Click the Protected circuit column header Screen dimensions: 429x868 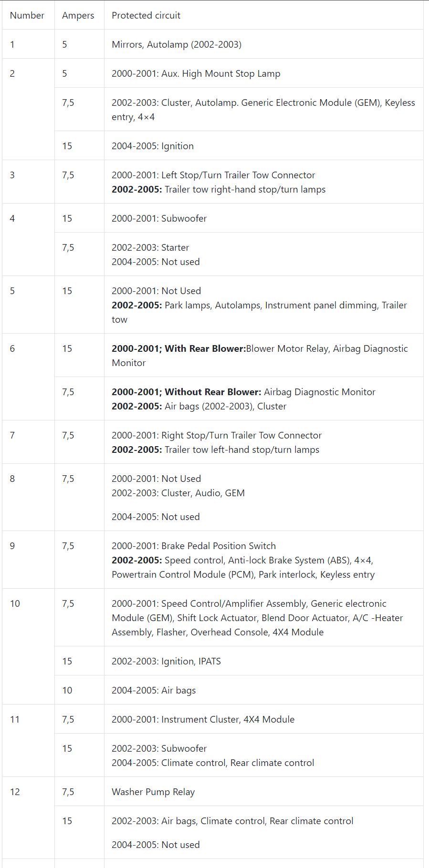(146, 15)
